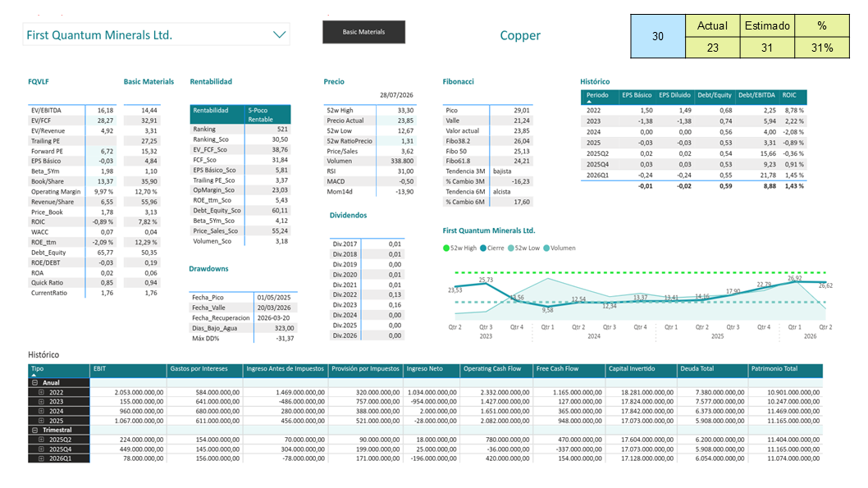Screen dimensions: 868x488
Task: Click the Tendencia 6M alcista value
Action: 501,191
